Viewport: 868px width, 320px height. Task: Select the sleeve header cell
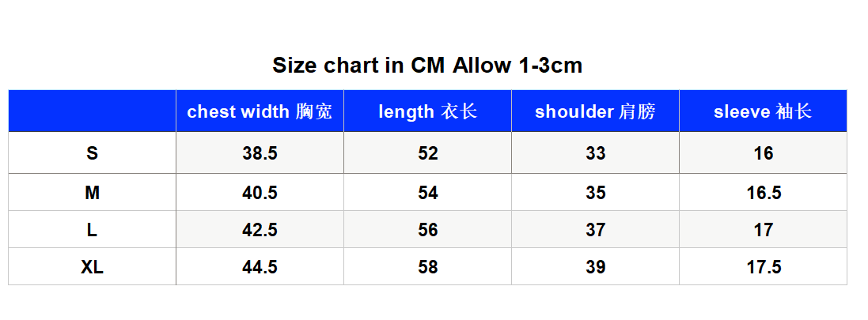point(763,111)
